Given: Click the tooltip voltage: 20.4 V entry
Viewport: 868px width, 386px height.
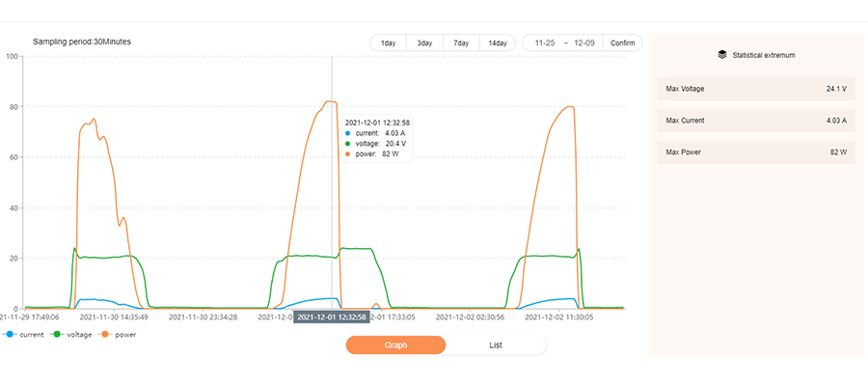Looking at the screenshot, I should point(375,144).
